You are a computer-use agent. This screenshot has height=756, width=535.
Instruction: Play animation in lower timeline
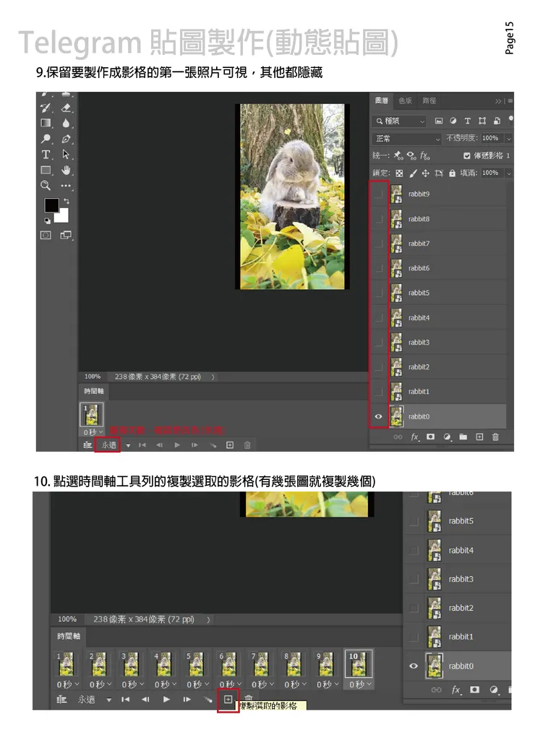pyautogui.click(x=166, y=699)
